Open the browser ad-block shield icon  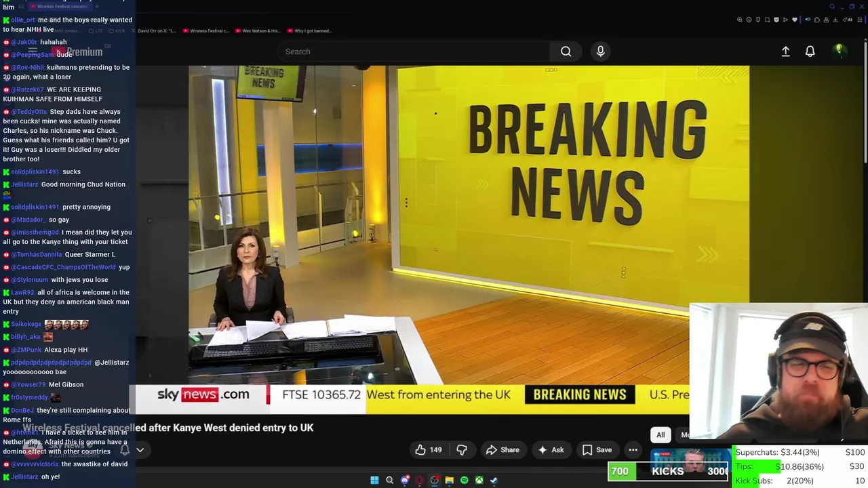click(x=776, y=20)
